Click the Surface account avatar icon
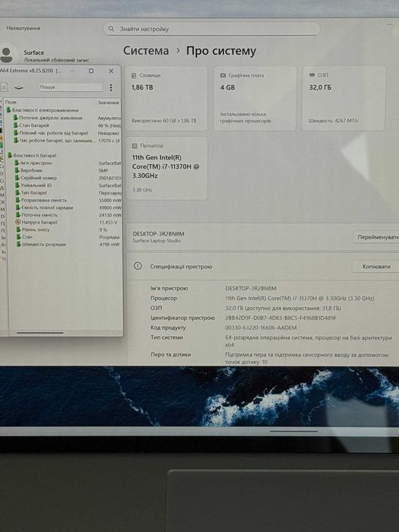This screenshot has height=532, width=399. click(x=6, y=55)
